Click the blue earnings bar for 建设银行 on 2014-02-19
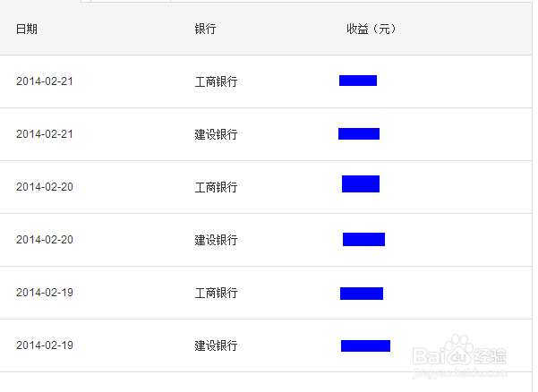538x392 pixels. tap(365, 345)
